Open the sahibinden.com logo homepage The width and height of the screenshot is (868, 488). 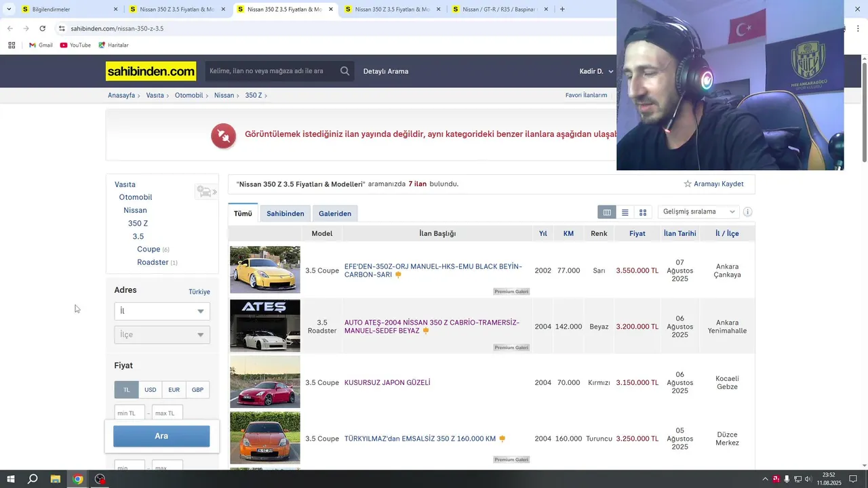[x=151, y=71]
